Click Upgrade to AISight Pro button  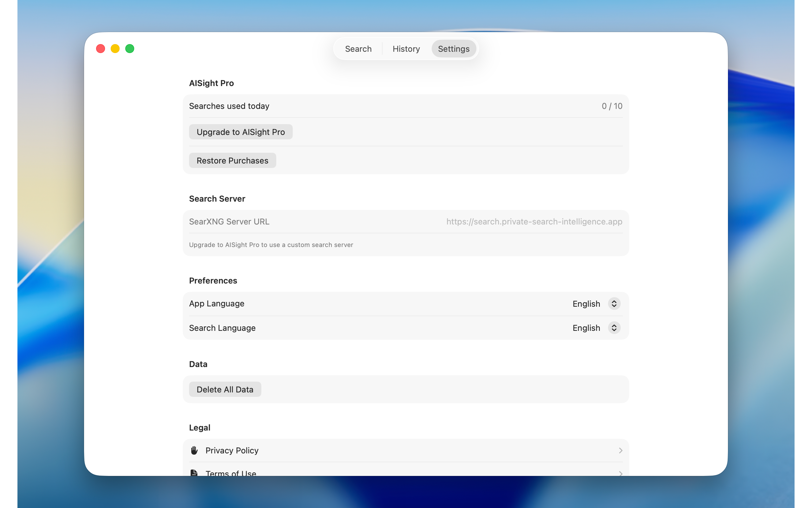point(240,132)
